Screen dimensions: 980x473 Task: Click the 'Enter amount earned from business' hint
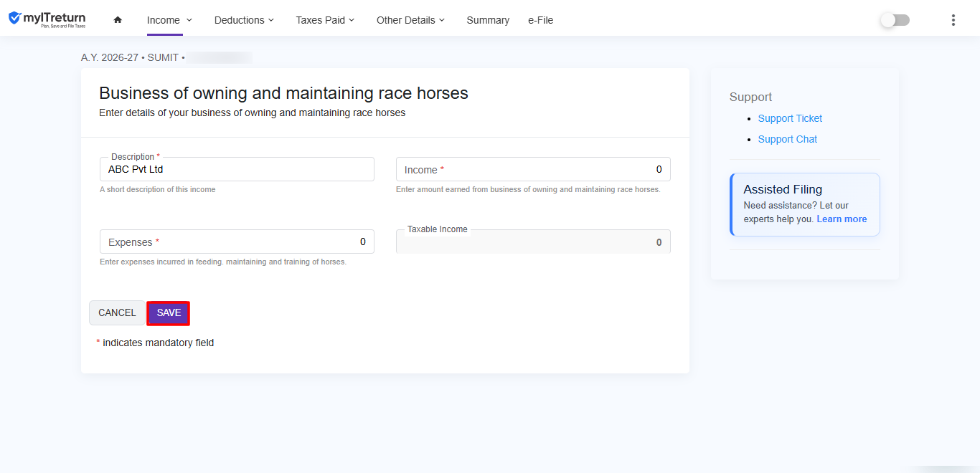[x=528, y=189]
